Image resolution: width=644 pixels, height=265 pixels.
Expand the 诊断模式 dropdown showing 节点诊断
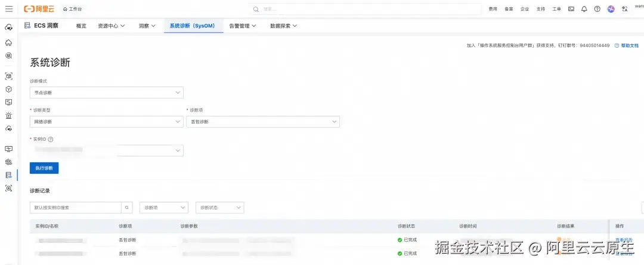point(106,93)
